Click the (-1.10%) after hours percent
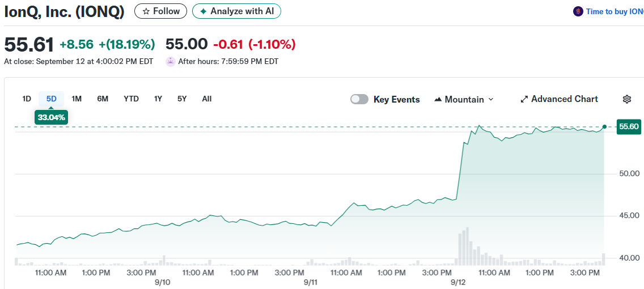644x289 pixels. click(271, 44)
